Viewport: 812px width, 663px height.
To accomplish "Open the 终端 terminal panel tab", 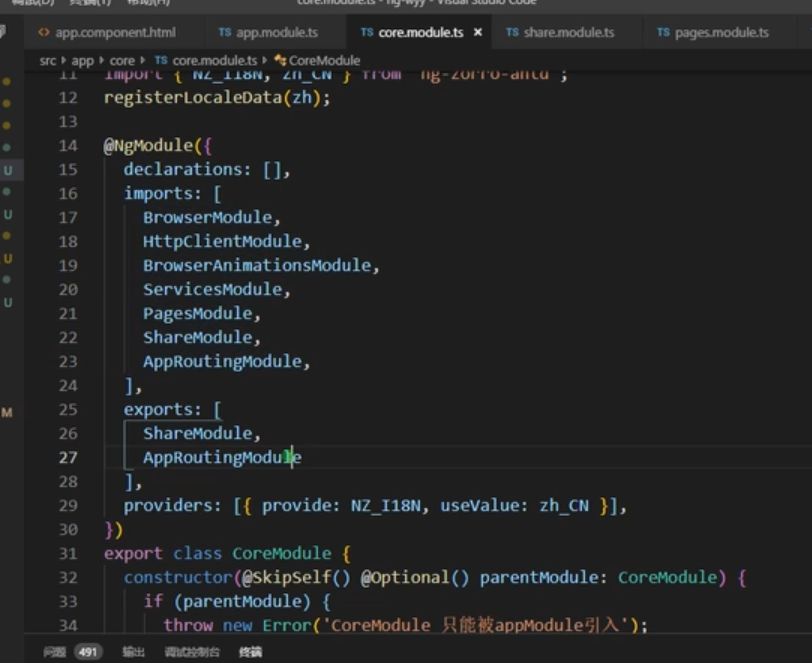I will coord(251,652).
